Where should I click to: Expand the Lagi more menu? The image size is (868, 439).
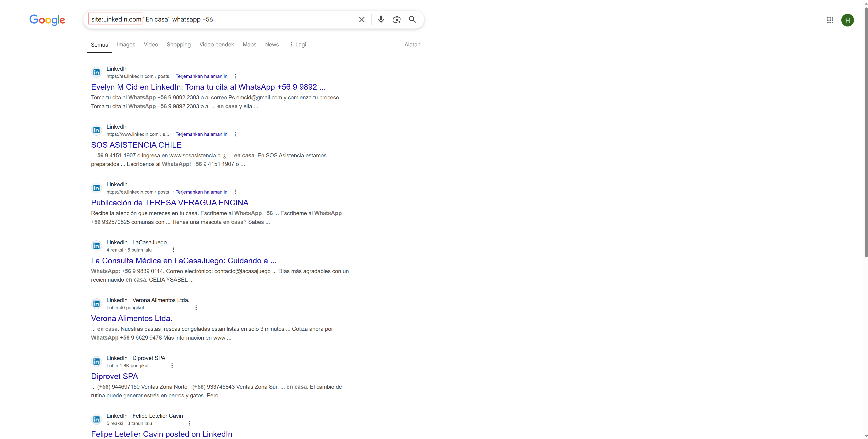298,45
